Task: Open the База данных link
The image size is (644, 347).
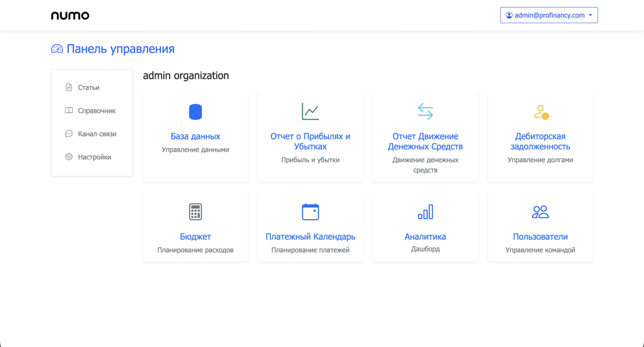Action: pos(195,136)
